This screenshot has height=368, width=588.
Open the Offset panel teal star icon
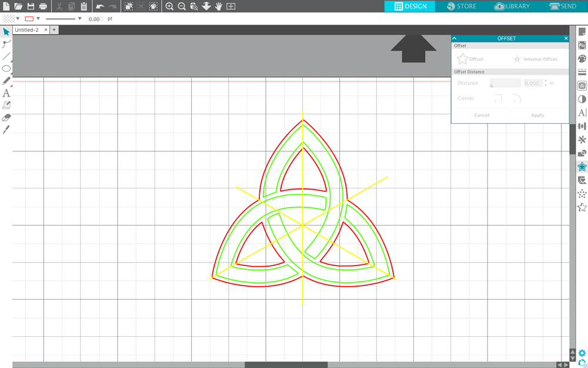582,167
